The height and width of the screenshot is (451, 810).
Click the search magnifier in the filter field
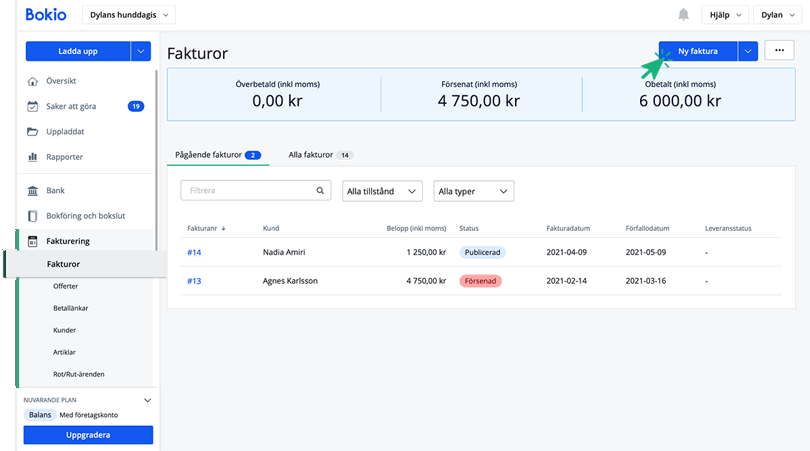coord(321,190)
